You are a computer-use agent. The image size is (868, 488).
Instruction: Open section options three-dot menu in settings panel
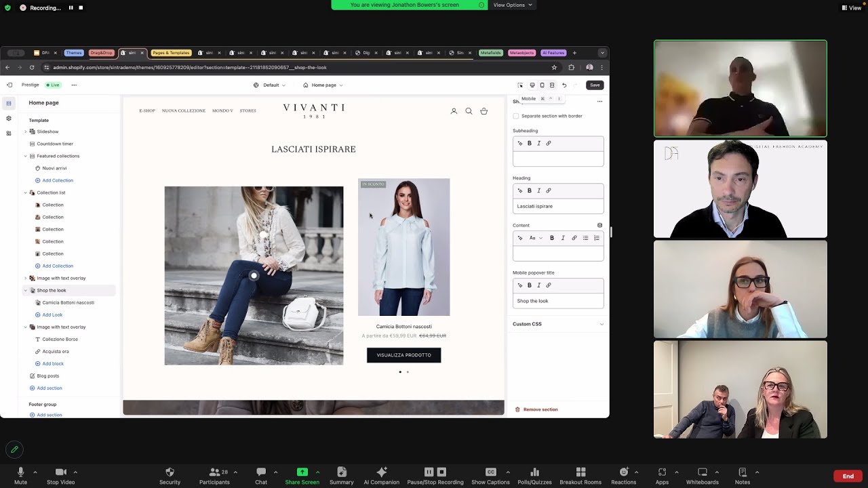(599, 102)
